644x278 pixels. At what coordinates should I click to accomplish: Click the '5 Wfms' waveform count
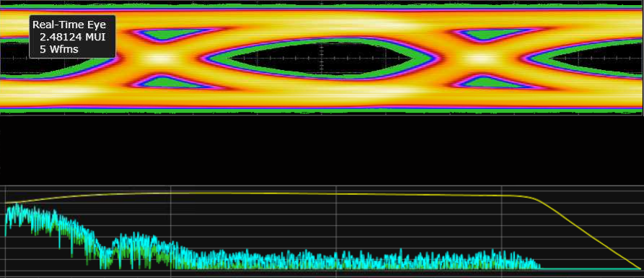[x=59, y=49]
